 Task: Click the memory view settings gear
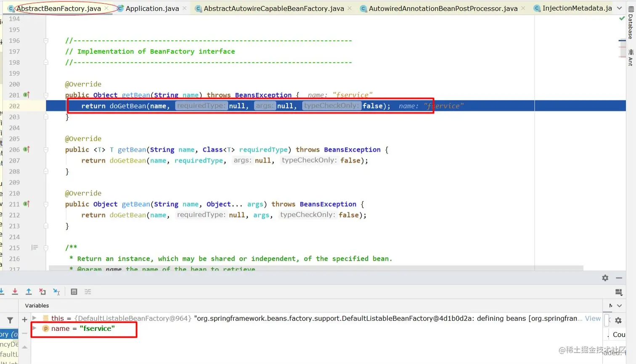coord(618,320)
